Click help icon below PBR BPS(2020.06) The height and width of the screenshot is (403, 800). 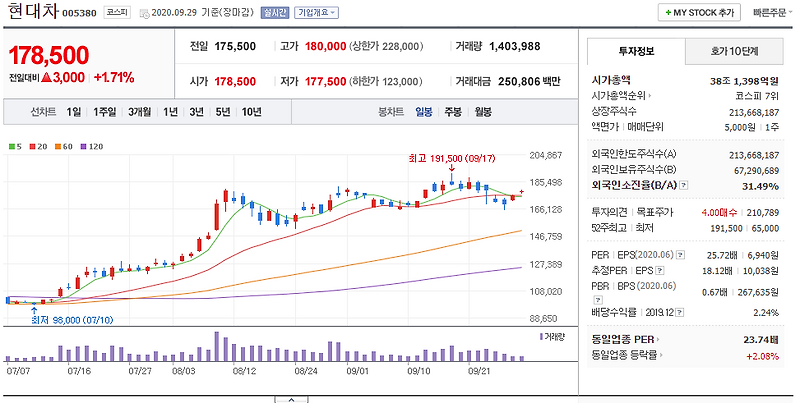click(x=598, y=299)
